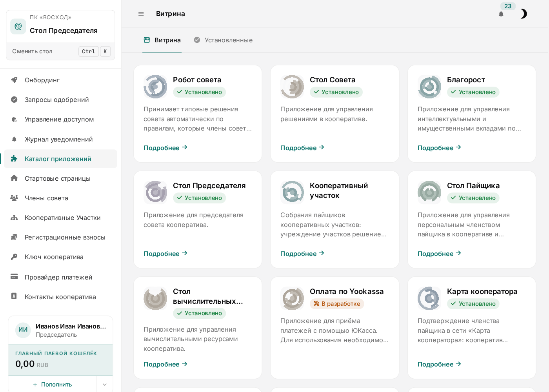The height and width of the screenshot is (392, 549).
Task: Expand the Стол Председателя workspace header
Action: (x=61, y=27)
